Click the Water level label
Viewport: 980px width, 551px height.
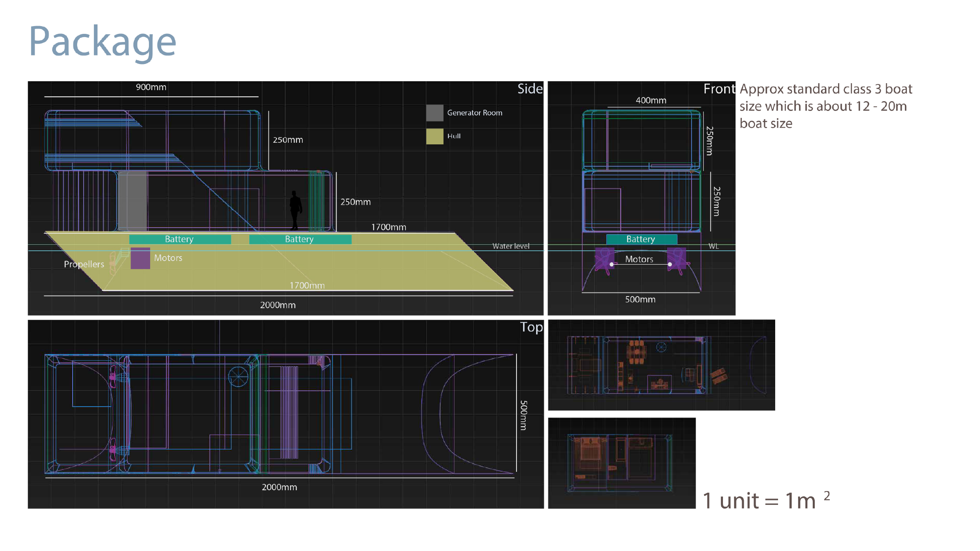510,246
